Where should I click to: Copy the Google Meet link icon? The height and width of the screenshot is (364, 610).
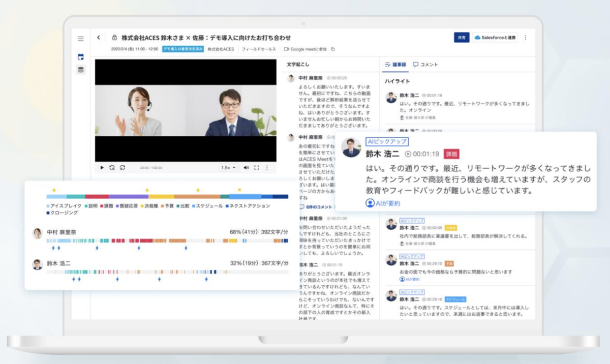point(333,49)
